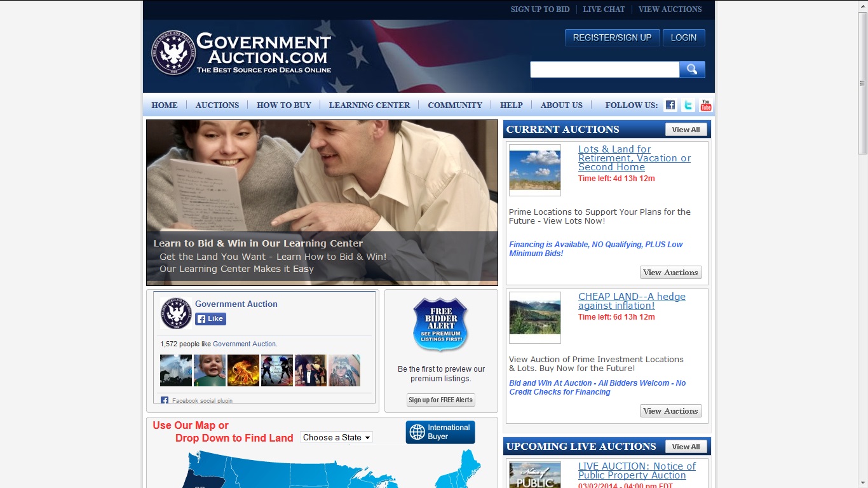Click the GovernmentAuction.com eagle logo

tap(173, 52)
